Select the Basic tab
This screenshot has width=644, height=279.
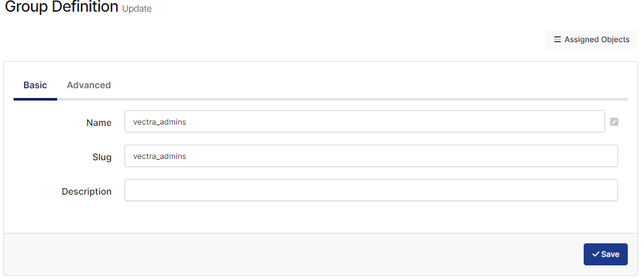(35, 85)
